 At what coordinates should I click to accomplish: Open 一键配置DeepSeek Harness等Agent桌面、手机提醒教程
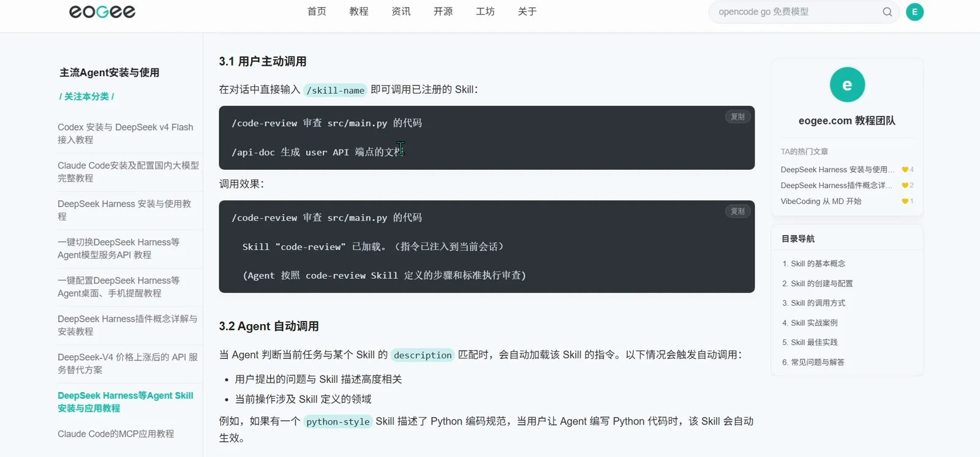point(119,287)
